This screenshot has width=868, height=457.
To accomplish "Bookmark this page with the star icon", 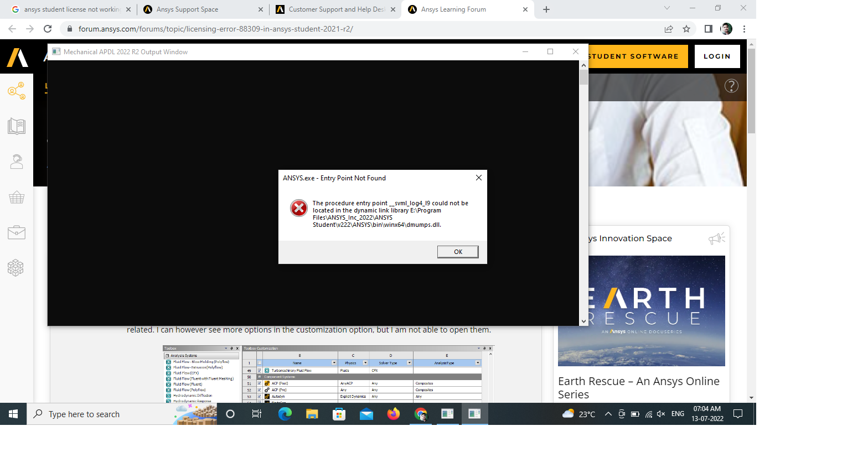I will (686, 29).
